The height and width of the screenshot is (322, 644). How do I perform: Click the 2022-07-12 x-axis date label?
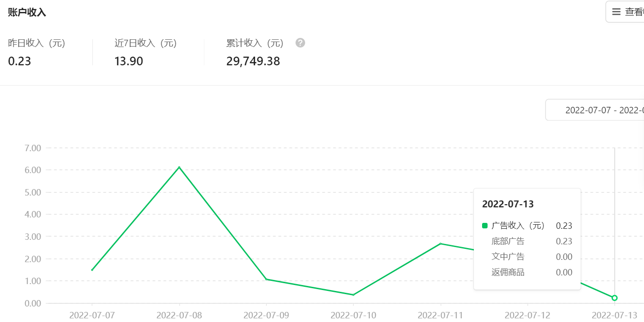(x=528, y=315)
